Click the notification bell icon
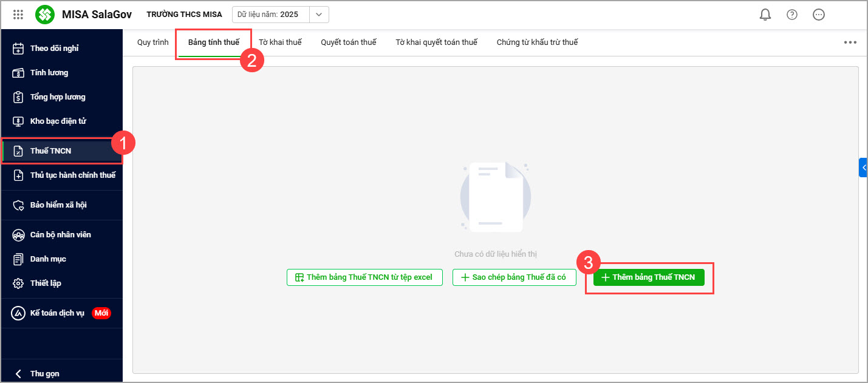 point(765,15)
